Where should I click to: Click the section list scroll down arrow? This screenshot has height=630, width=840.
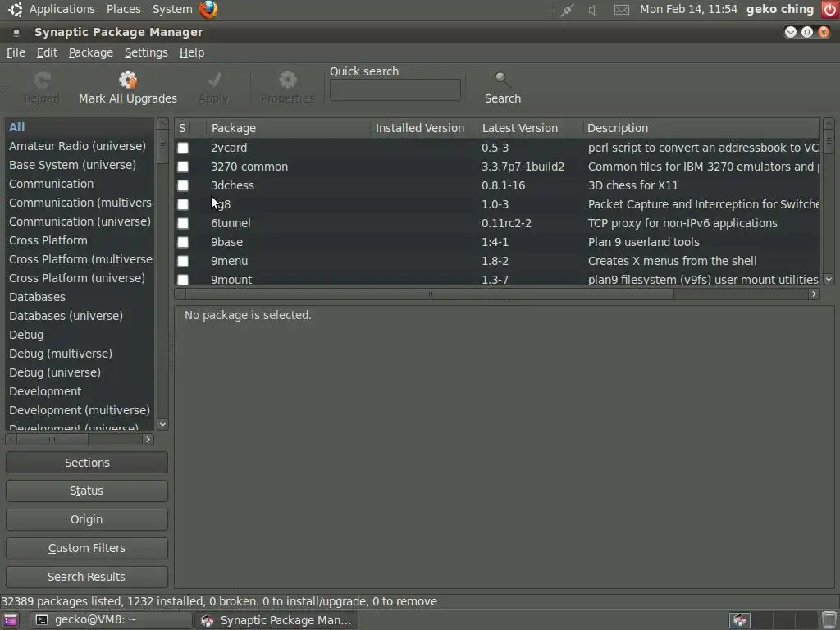pos(163,424)
